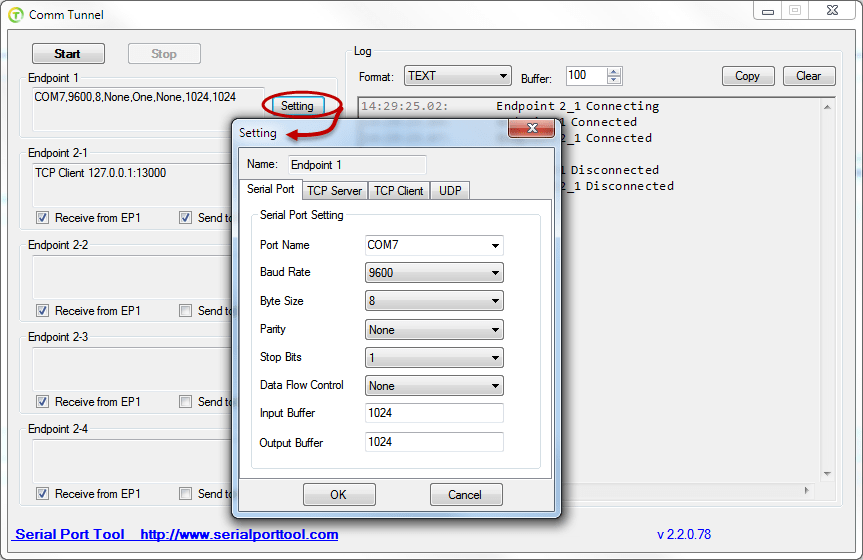Viewport: 863px width, 560px height.
Task: Click the log horizontal scroll right arrow
Action: tap(807, 490)
